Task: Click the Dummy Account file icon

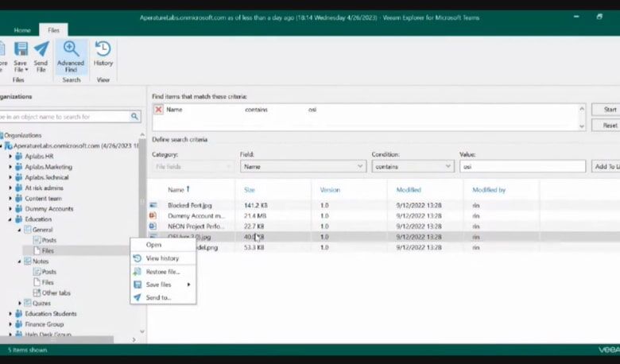Action: (153, 216)
